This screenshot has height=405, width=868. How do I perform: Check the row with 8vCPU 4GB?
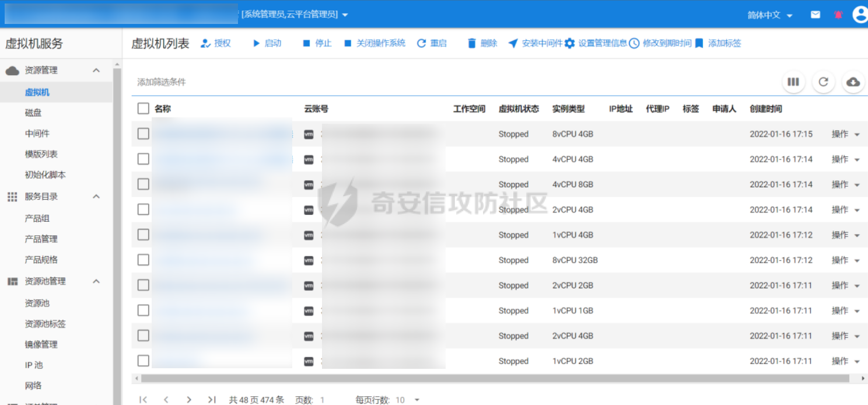pos(143,134)
